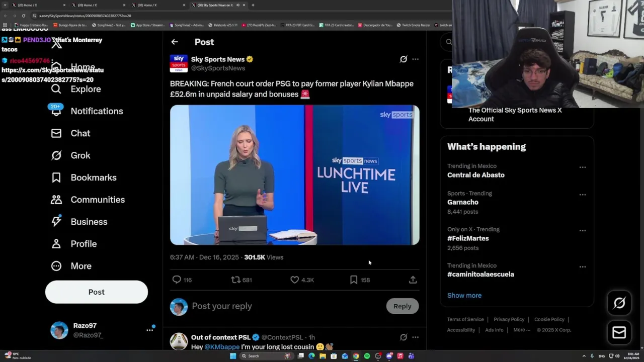The image size is (644, 362).
Task: Open Accessibility footer link
Action: [x=461, y=330]
